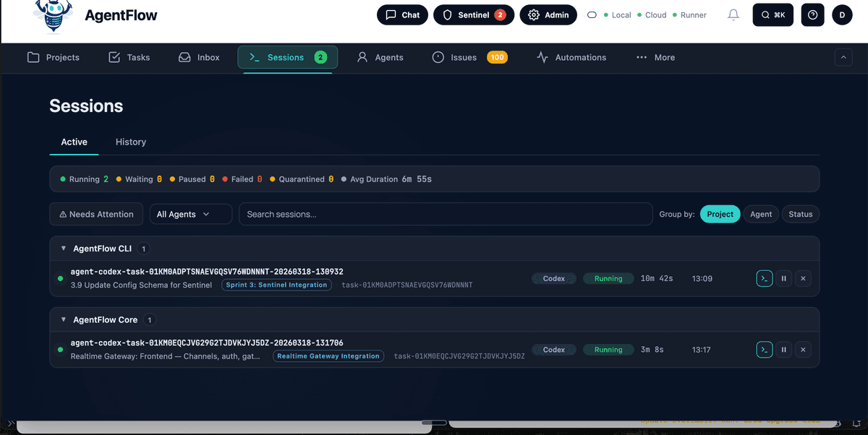Collapse the navigation bar chevron button
The width and height of the screenshot is (868, 435).
click(x=843, y=58)
